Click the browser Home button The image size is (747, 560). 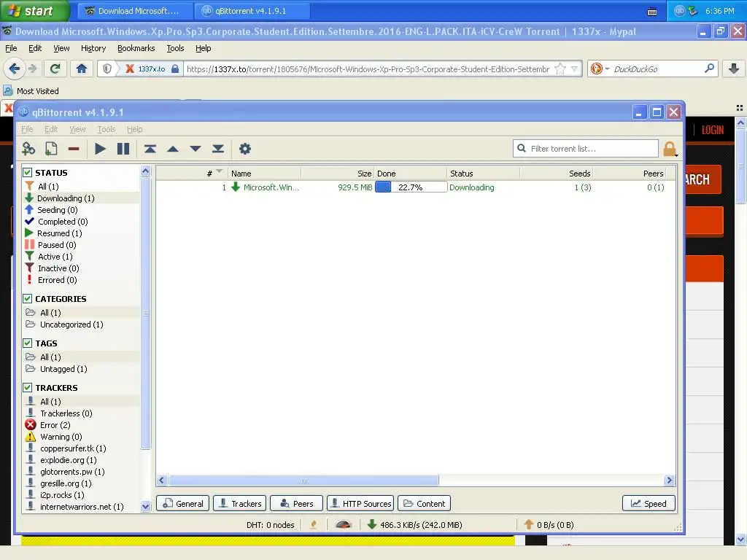82,69
